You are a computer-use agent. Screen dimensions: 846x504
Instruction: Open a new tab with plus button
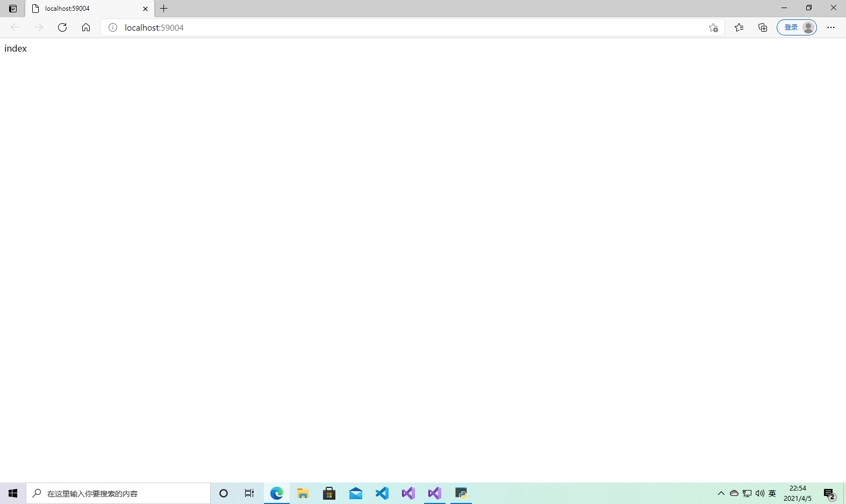point(164,9)
